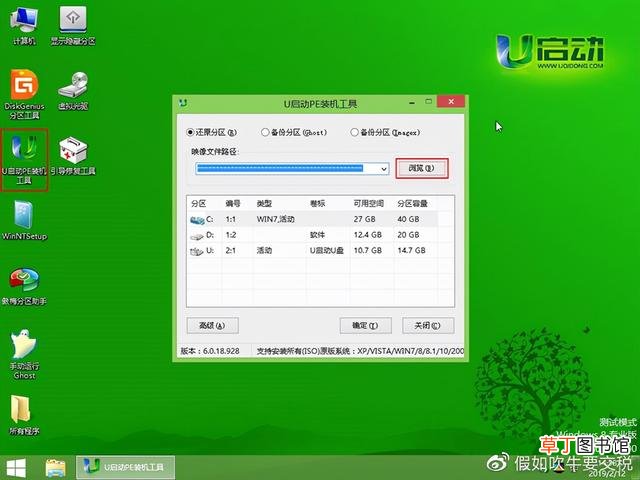Launch WinNTSetup desktop icon
The image size is (640, 480).
[x=24, y=220]
